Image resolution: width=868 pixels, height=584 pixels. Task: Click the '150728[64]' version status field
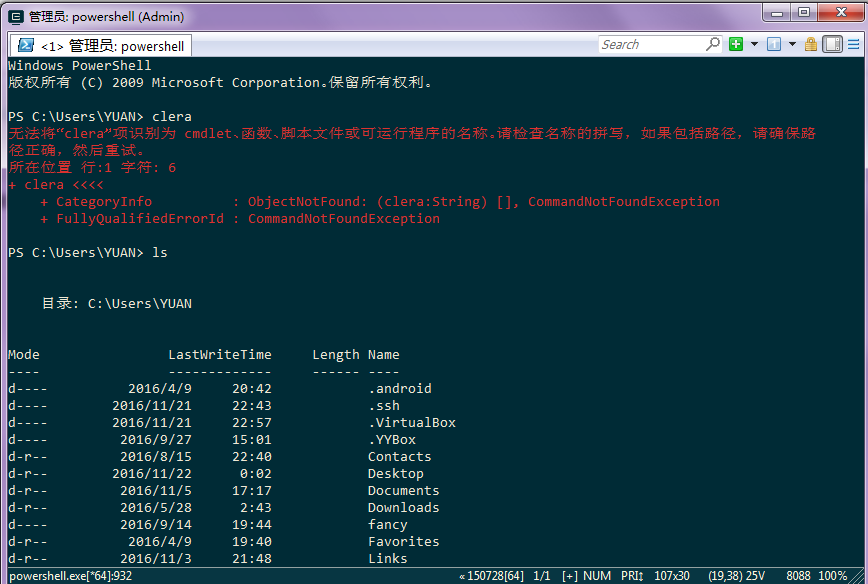tap(492, 576)
